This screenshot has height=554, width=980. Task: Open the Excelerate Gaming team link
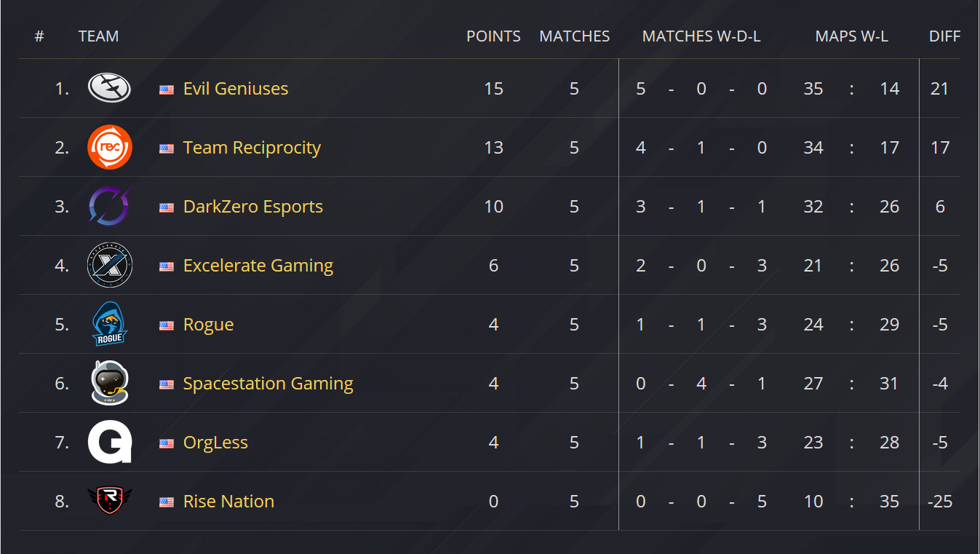tap(258, 266)
